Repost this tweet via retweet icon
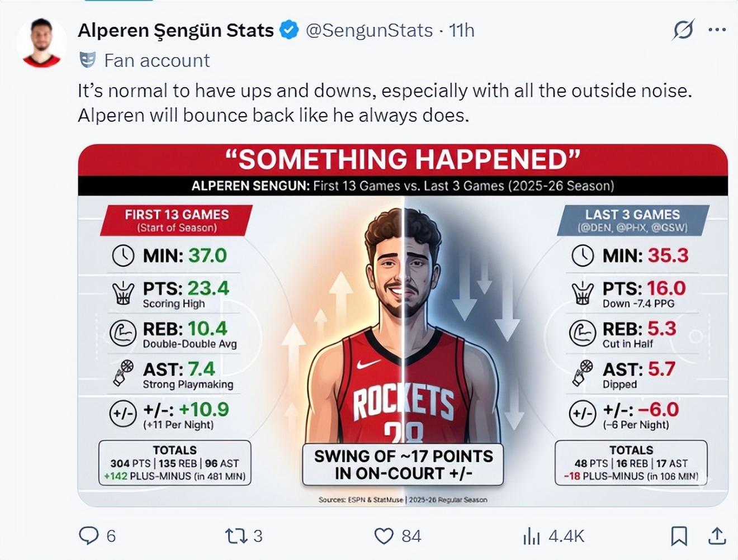 click(x=235, y=536)
